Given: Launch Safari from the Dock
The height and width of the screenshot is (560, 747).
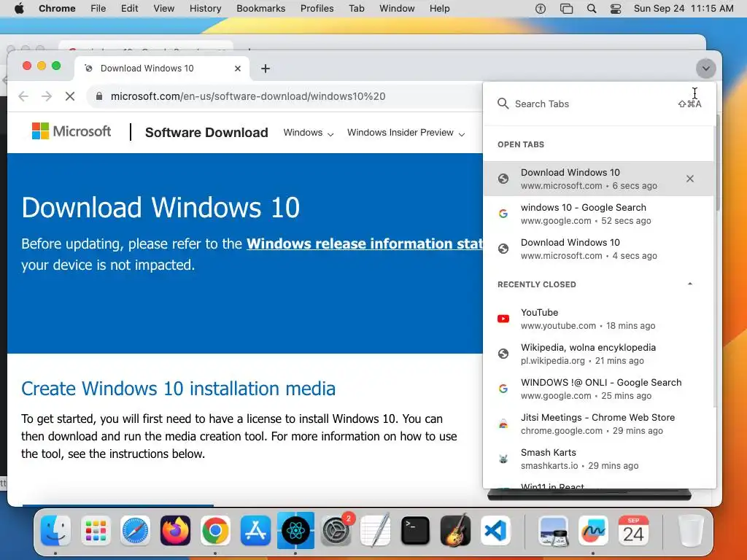Looking at the screenshot, I should [x=135, y=531].
